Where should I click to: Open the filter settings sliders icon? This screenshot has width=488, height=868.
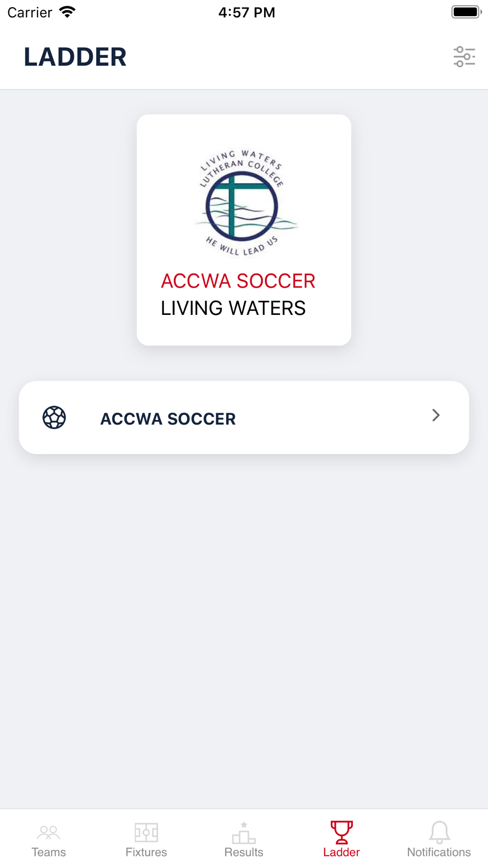click(x=464, y=57)
